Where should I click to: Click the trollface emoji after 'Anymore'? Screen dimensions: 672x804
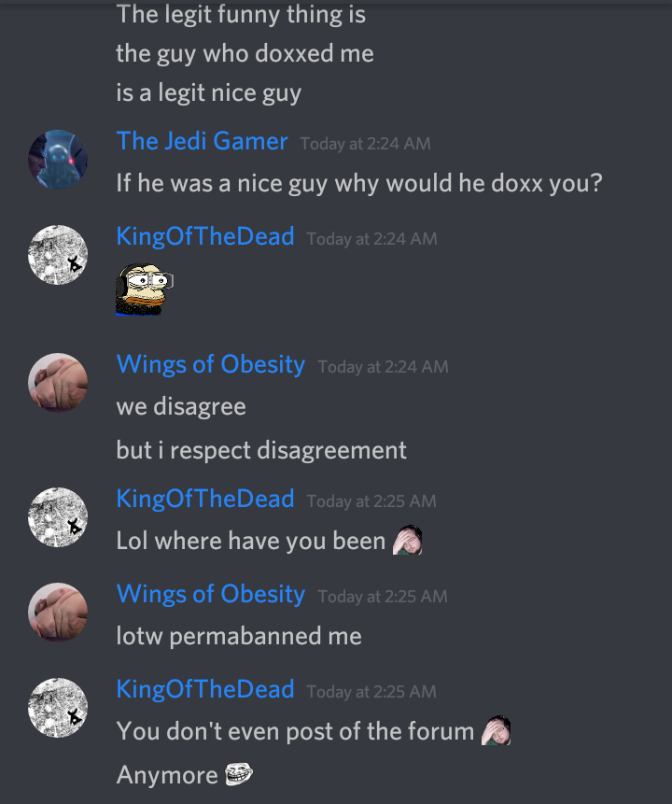(x=239, y=773)
